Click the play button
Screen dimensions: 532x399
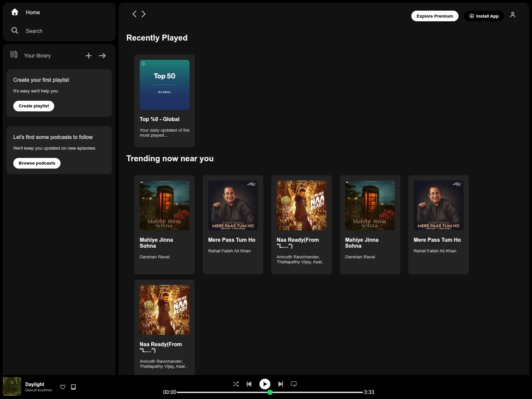pos(265,384)
